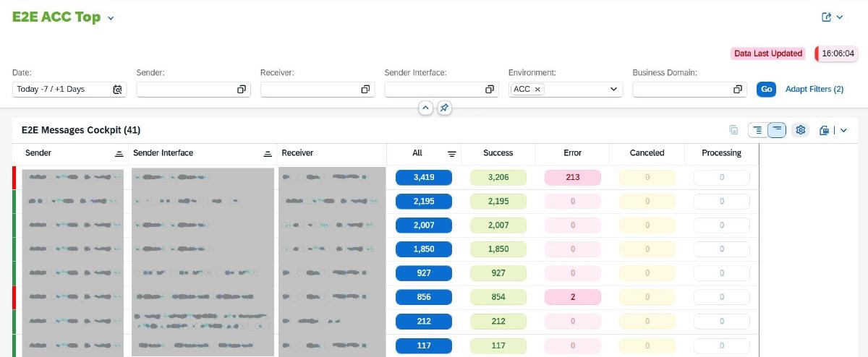Screen dimensions: 868x357
Task: Click the export to spreadsheet icon
Action: pos(824,130)
